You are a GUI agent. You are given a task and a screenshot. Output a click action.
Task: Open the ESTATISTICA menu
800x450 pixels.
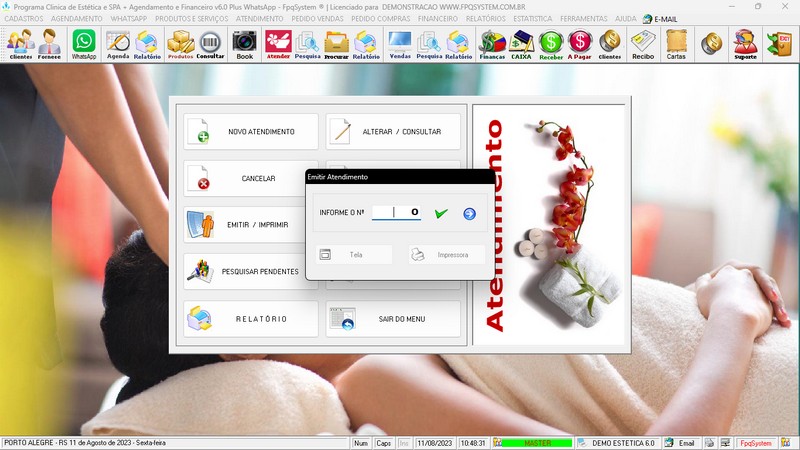click(x=533, y=18)
